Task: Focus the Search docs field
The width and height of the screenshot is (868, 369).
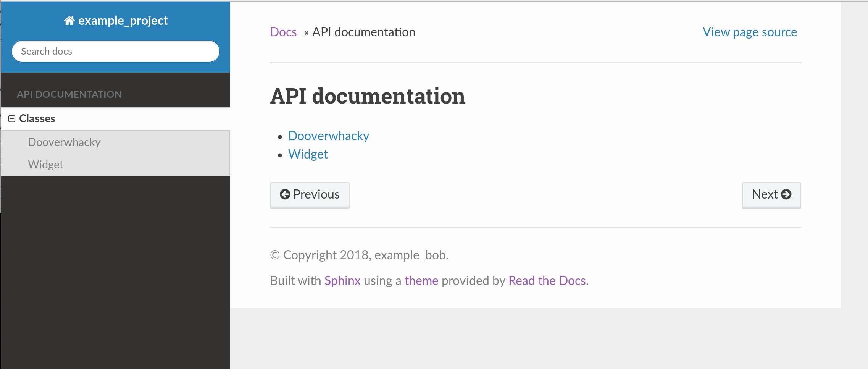Action: pos(116,52)
